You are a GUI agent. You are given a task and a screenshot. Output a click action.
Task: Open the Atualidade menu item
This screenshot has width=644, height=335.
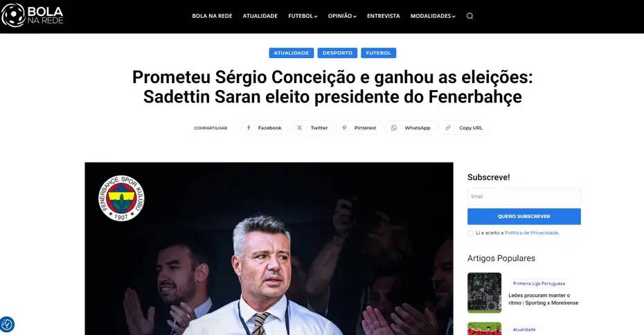point(260,16)
